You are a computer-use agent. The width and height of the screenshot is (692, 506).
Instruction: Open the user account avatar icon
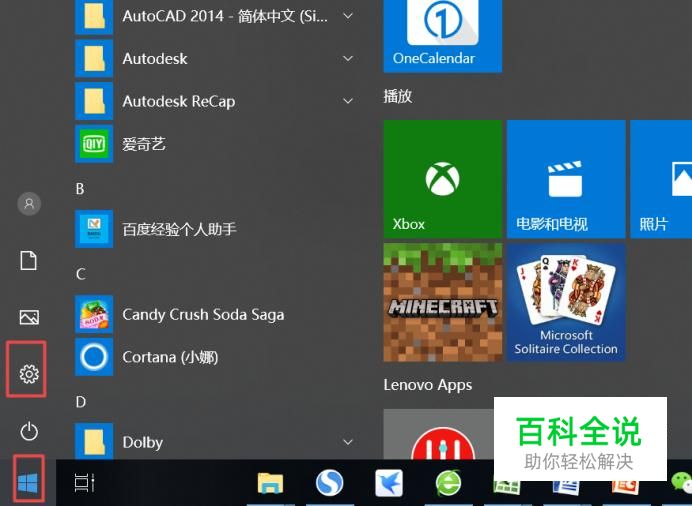[29, 203]
